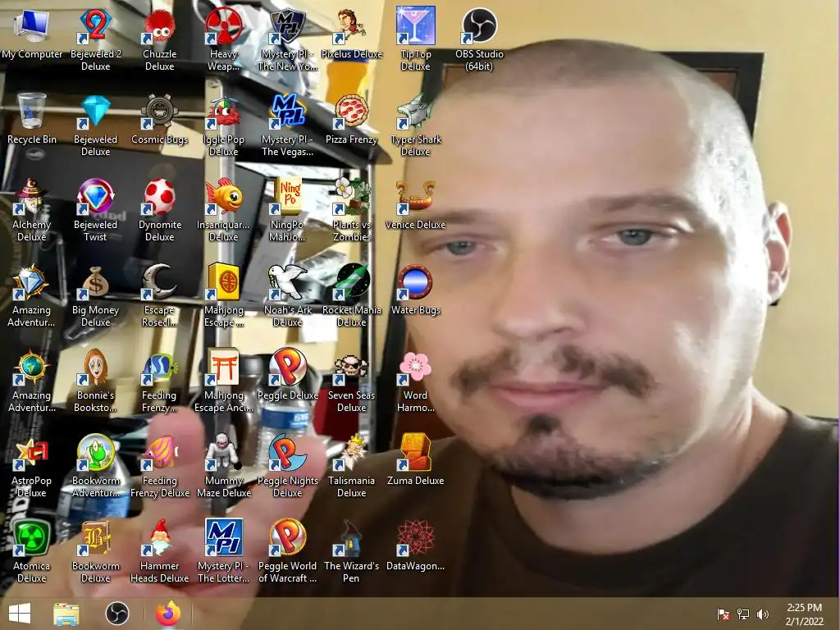Select the Zuma Deluxe shortcut
840x630 pixels.
[415, 461]
